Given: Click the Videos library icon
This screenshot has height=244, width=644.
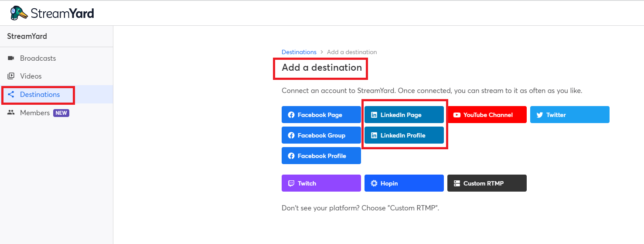Looking at the screenshot, I should coord(11,76).
